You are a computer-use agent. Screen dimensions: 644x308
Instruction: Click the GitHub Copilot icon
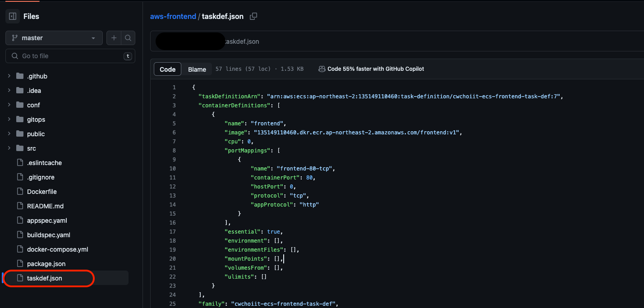pyautogui.click(x=322, y=69)
